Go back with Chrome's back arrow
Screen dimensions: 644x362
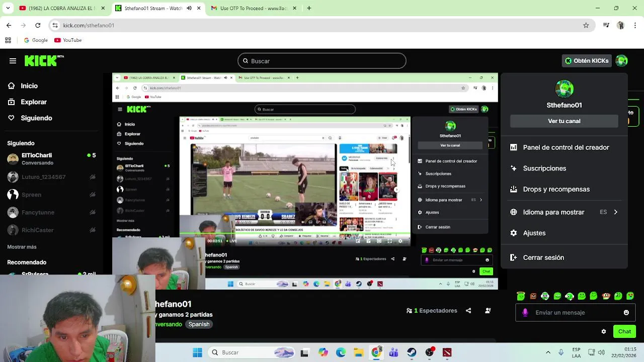pyautogui.click(x=9, y=25)
